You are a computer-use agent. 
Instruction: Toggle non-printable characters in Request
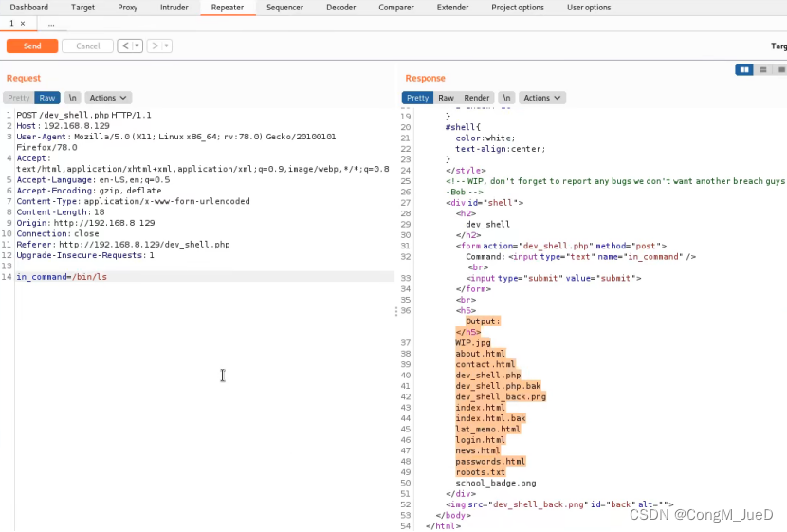click(73, 98)
